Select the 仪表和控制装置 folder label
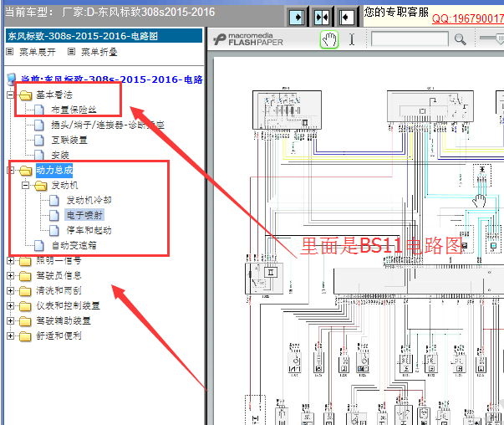This screenshot has width=504, height=425. coord(68,305)
